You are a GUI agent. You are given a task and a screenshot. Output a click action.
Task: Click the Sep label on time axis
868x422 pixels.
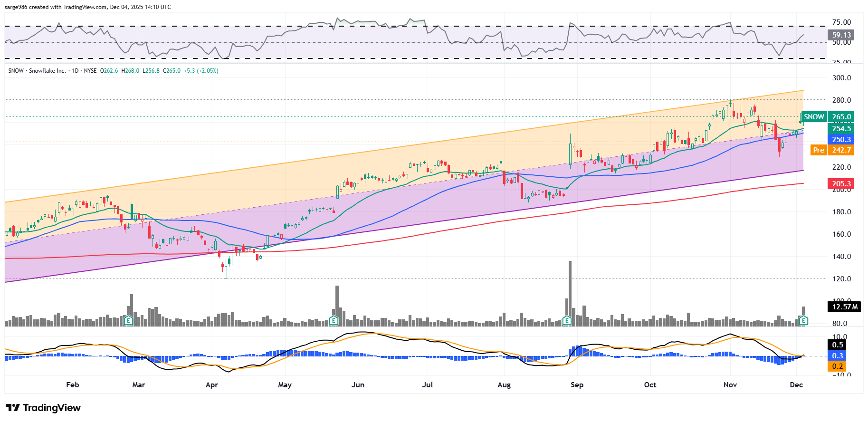[x=577, y=385]
